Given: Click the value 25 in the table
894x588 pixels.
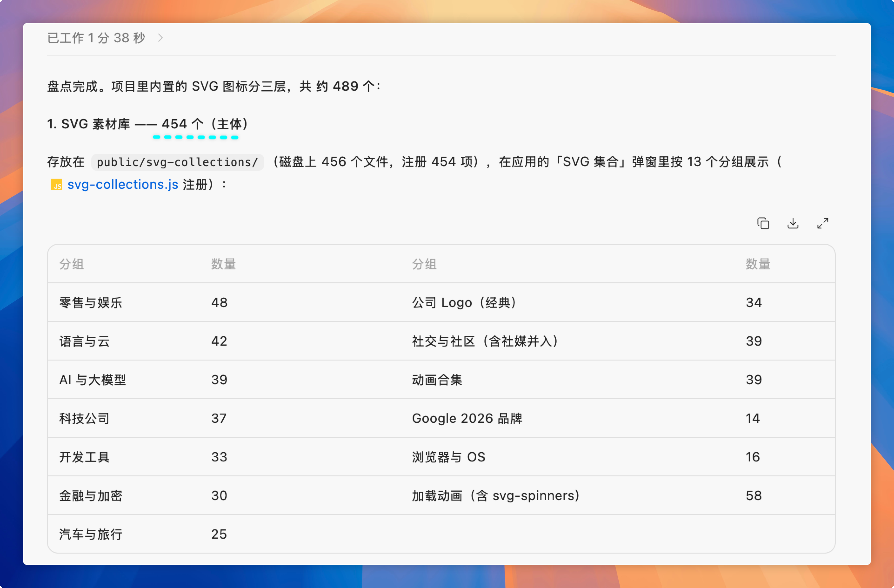Looking at the screenshot, I should [219, 534].
